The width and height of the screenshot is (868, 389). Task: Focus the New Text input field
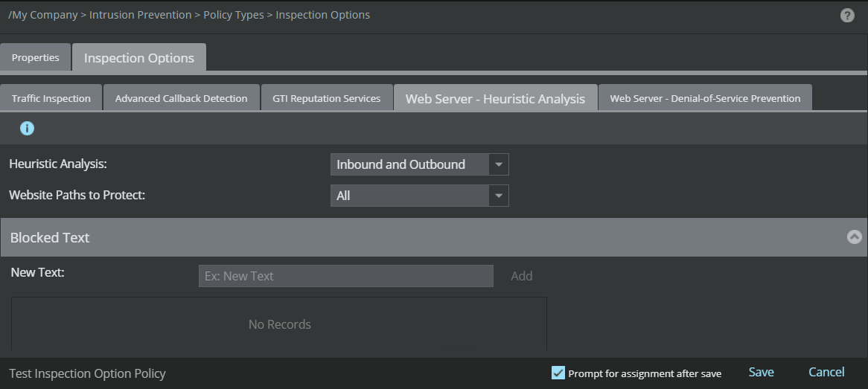346,275
